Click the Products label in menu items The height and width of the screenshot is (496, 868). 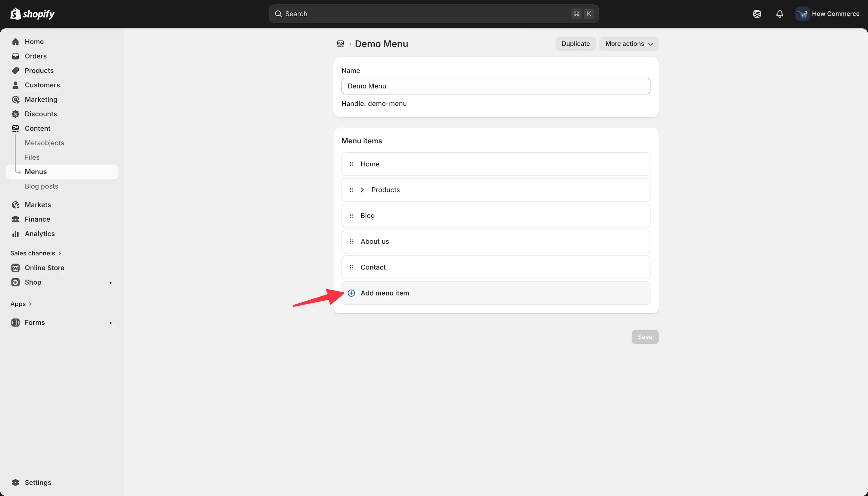385,190
